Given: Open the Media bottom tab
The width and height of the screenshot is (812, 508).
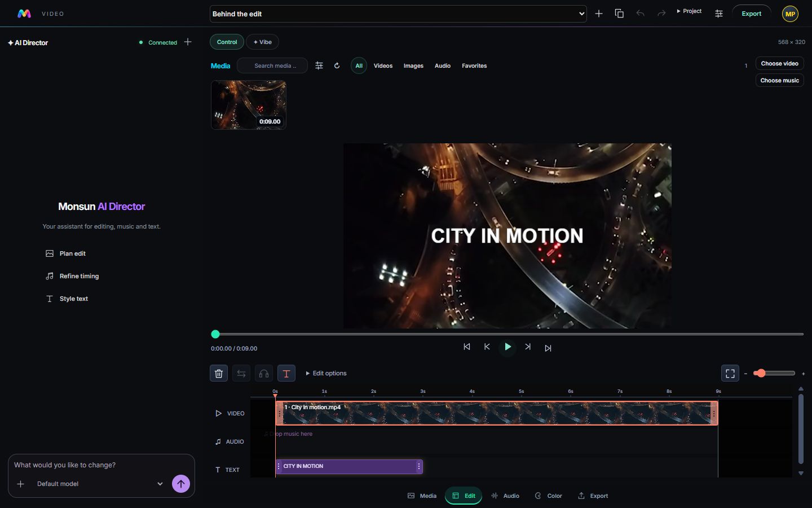Looking at the screenshot, I should pos(422,496).
